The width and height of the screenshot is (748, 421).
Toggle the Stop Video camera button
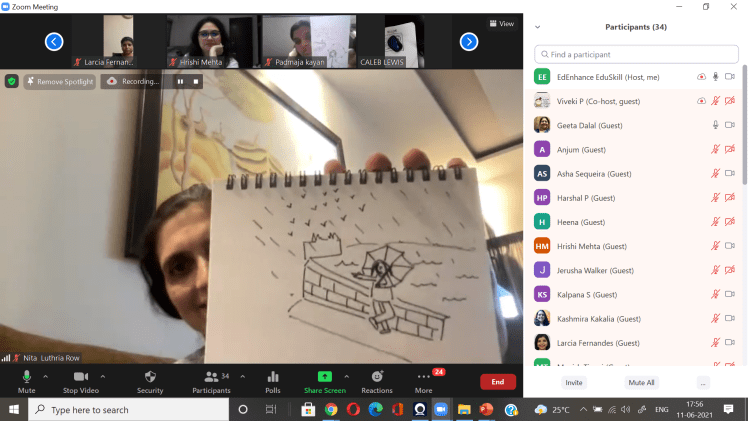pos(81,377)
